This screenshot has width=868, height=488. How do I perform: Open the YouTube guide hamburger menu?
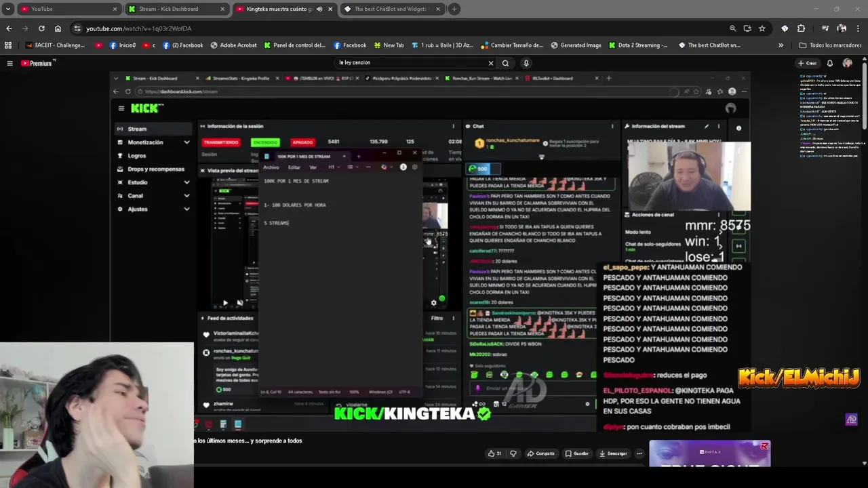pyautogui.click(x=9, y=63)
